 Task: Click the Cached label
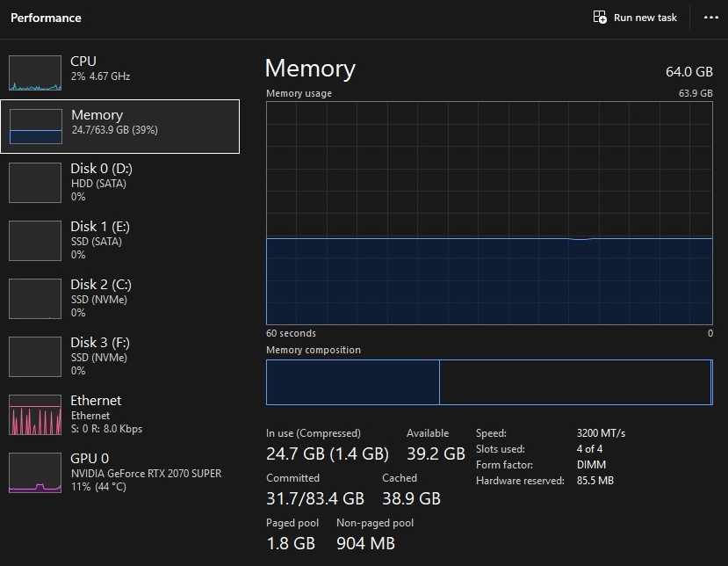click(400, 478)
